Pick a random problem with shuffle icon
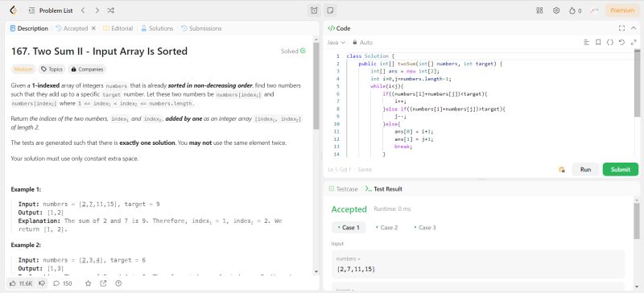This screenshot has width=644, height=293. point(110,10)
